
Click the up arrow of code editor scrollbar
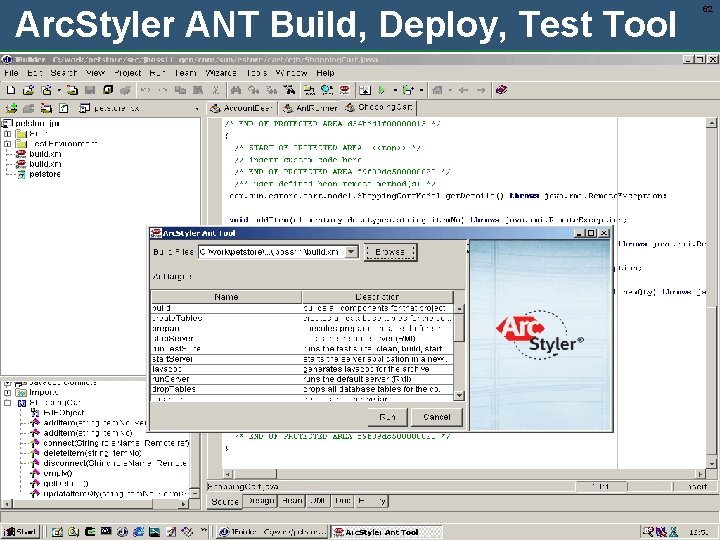point(711,123)
